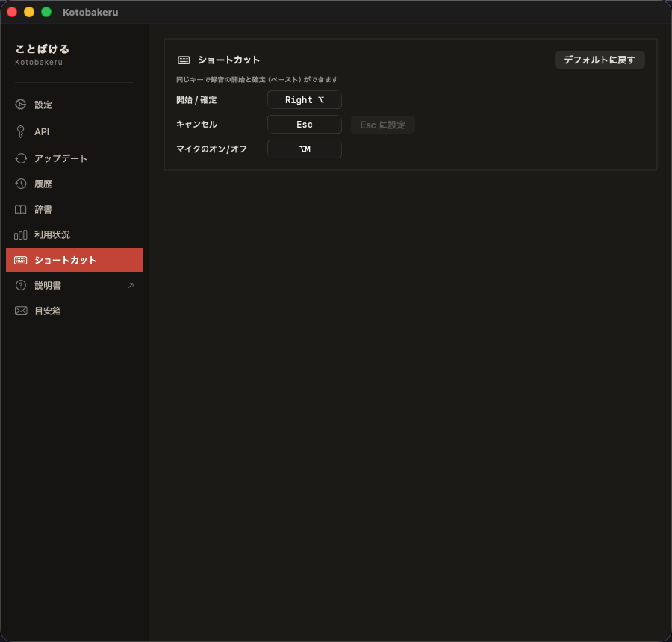Image resolution: width=672 pixels, height=642 pixels.
Task: Click the external link arrow on 説明書
Action: pos(130,285)
